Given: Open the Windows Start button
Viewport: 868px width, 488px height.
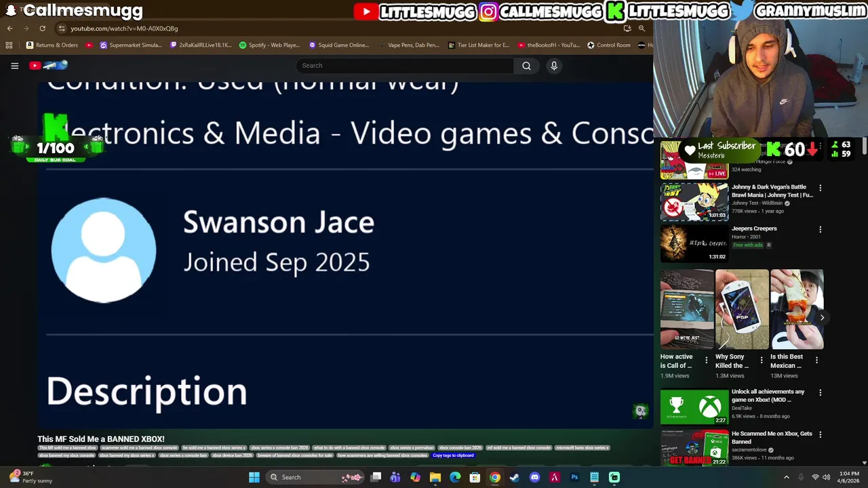Looking at the screenshot, I should pos(254,477).
